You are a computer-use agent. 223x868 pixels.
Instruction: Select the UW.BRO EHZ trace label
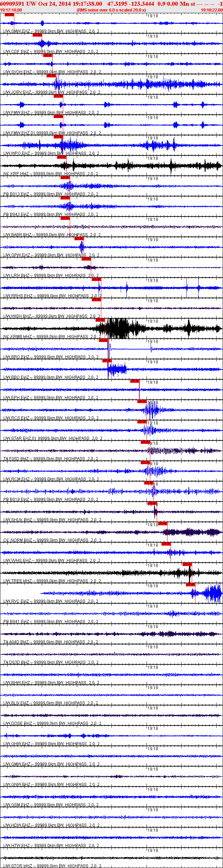[x=51, y=357]
